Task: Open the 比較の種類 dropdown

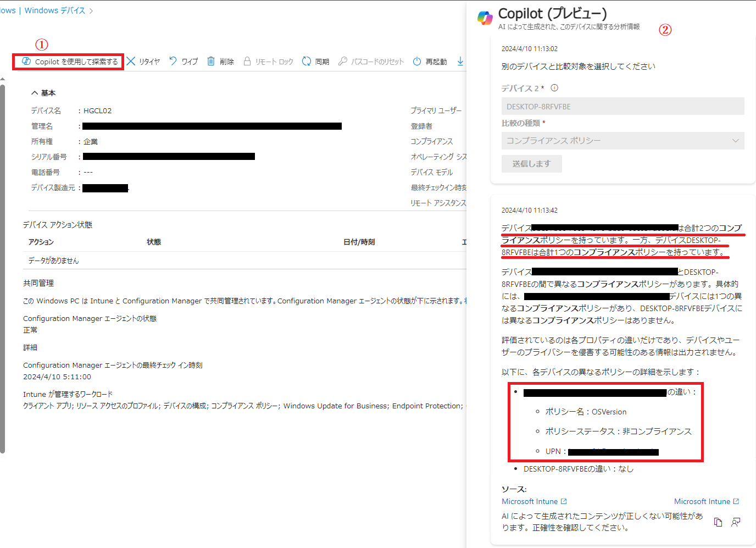Action: pyautogui.click(x=736, y=141)
